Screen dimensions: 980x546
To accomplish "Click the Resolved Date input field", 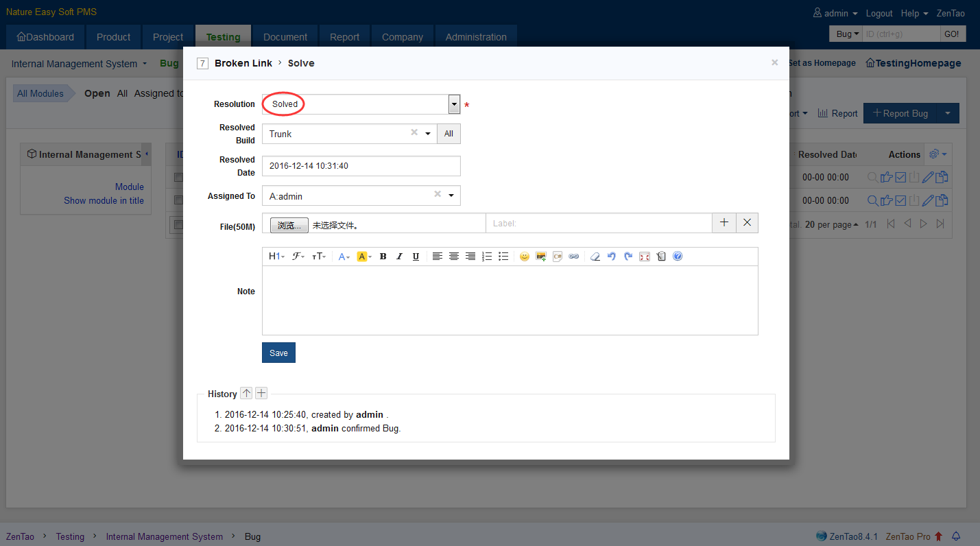I will (361, 166).
